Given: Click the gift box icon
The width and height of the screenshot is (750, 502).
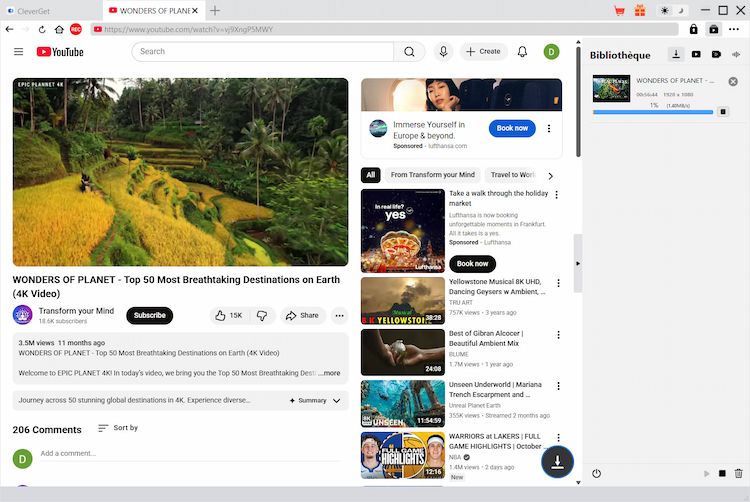Looking at the screenshot, I should point(640,10).
